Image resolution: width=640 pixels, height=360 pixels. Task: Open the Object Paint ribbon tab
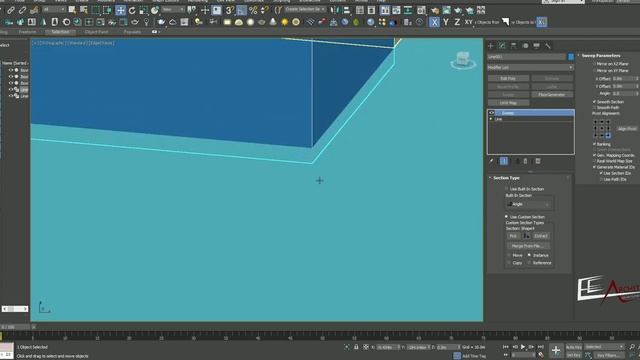tap(97, 32)
